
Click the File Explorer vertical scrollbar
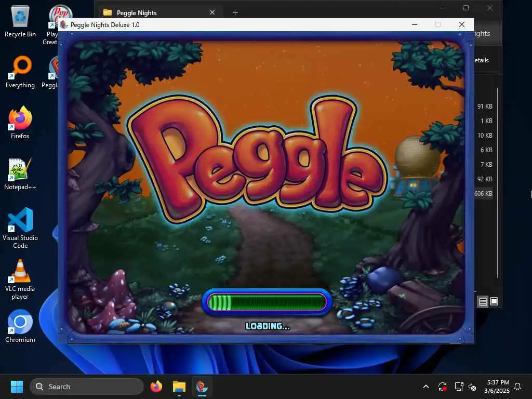point(497,183)
